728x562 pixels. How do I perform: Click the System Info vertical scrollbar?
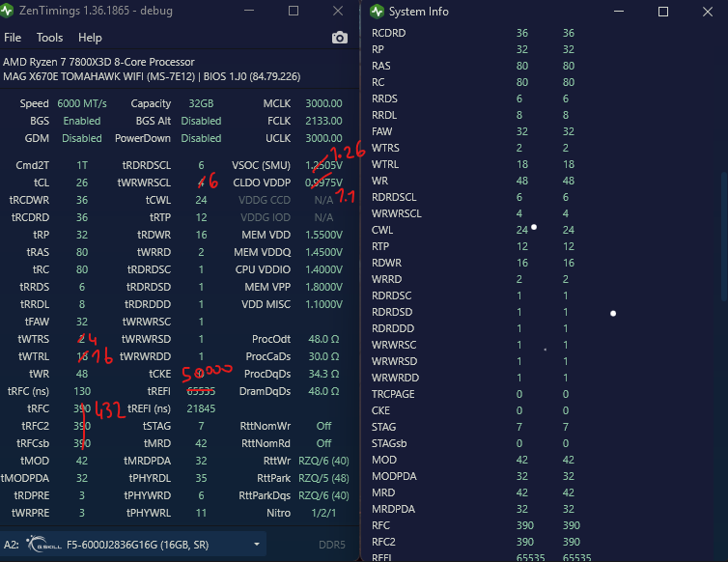tap(723, 237)
